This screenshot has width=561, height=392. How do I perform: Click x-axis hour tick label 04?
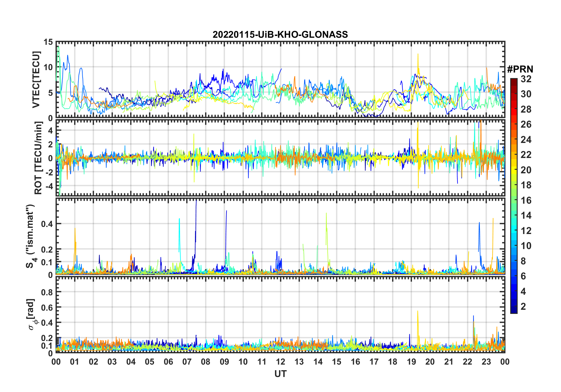pyautogui.click(x=131, y=362)
